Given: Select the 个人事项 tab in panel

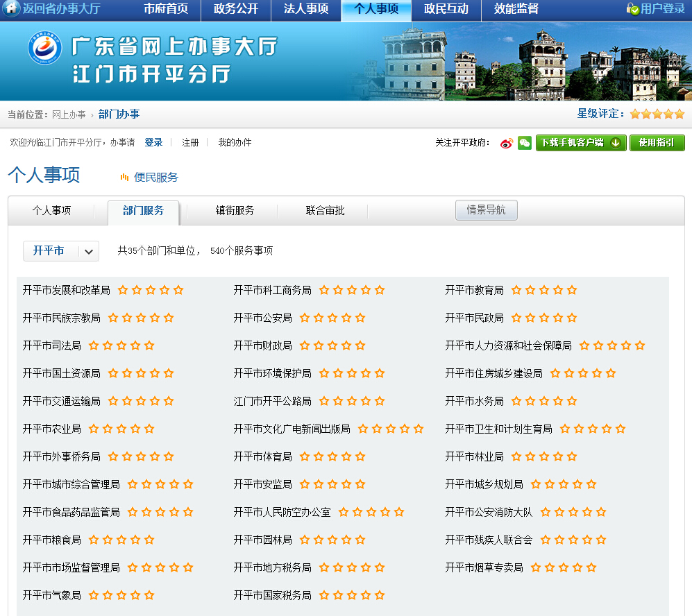Looking at the screenshot, I should click(51, 211).
